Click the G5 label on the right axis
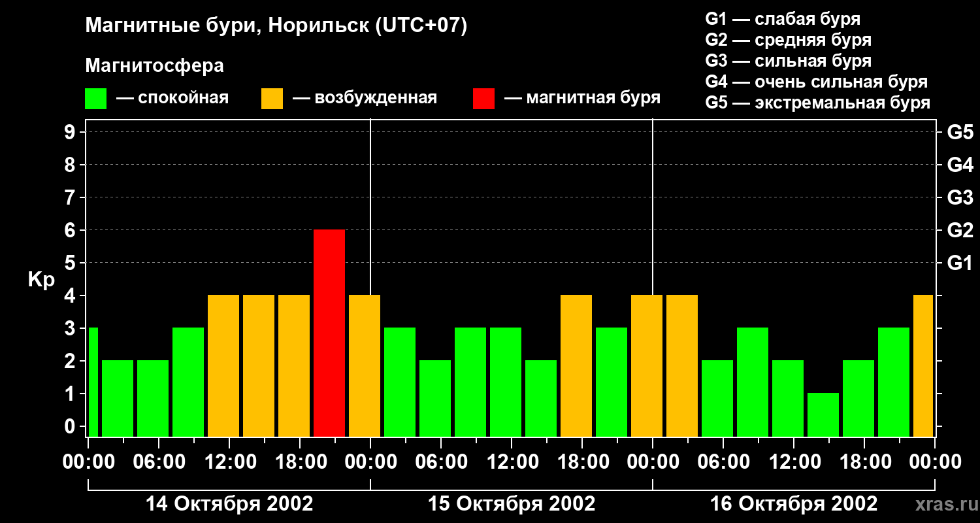980x523 pixels. 960,132
